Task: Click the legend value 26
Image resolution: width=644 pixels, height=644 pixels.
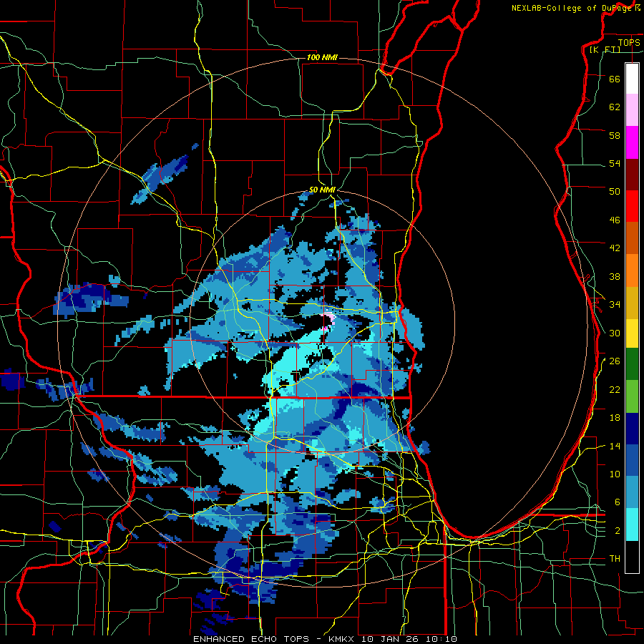Action: pos(615,361)
